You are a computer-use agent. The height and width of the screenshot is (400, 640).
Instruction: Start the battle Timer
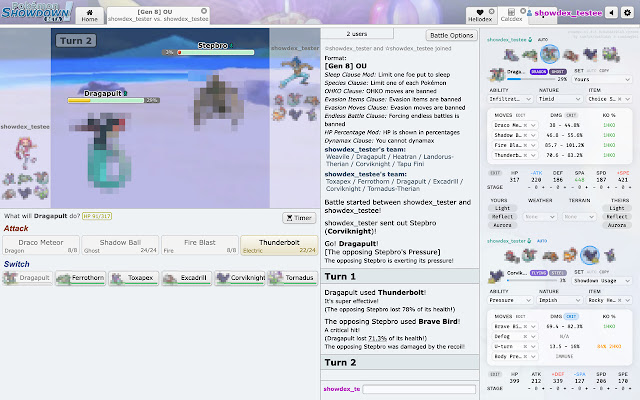coord(298,217)
